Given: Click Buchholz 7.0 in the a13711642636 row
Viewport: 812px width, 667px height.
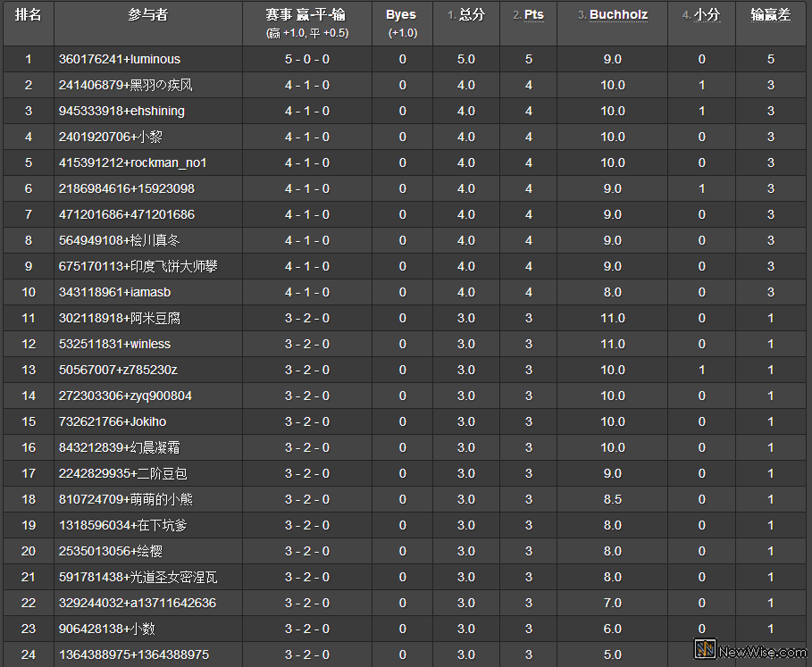Looking at the screenshot, I should [x=613, y=603].
